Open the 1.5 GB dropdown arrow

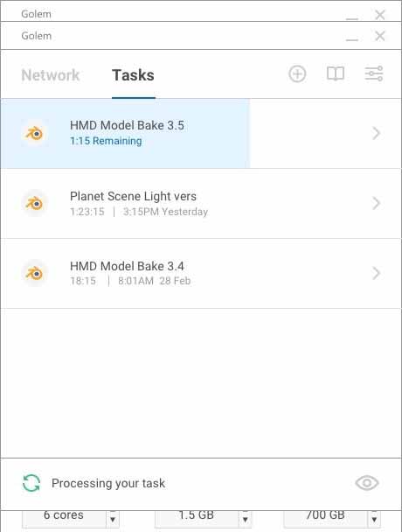click(x=246, y=519)
